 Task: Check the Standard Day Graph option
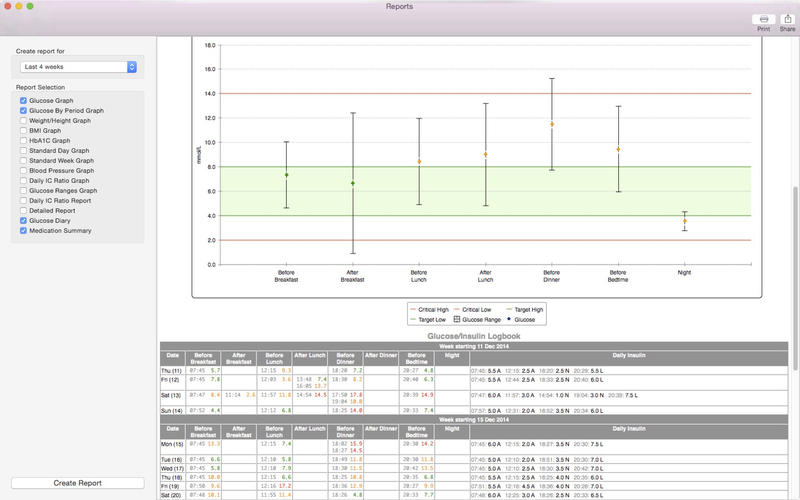23,151
